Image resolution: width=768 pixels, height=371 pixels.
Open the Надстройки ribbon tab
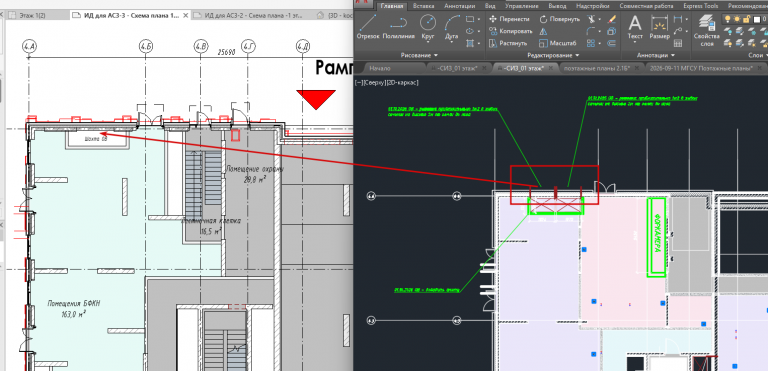593,6
